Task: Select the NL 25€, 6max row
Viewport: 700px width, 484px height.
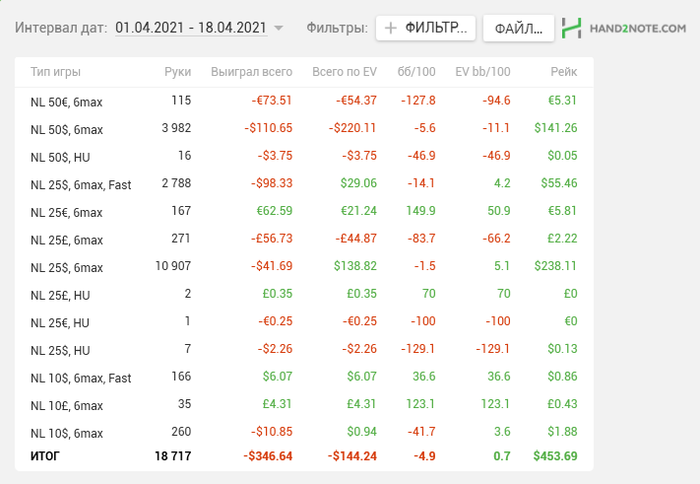Action: coord(304,212)
